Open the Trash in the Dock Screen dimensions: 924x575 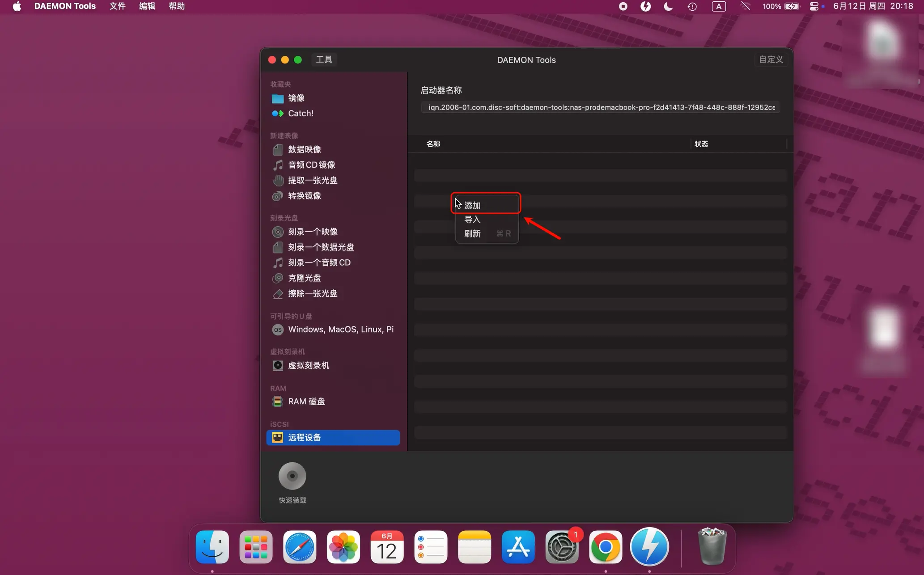pyautogui.click(x=712, y=546)
